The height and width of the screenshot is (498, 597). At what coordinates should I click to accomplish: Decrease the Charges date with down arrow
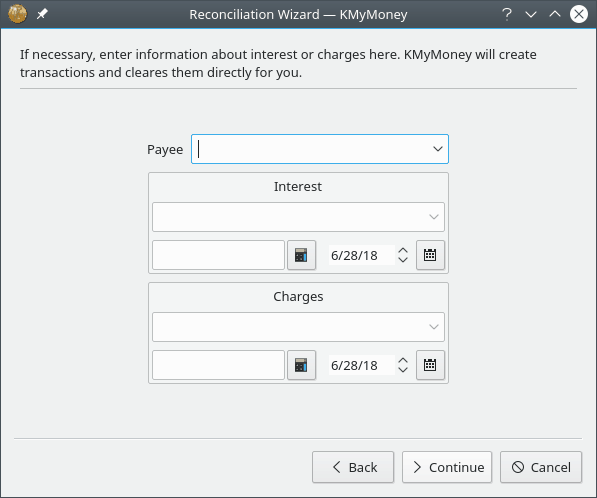pos(403,370)
